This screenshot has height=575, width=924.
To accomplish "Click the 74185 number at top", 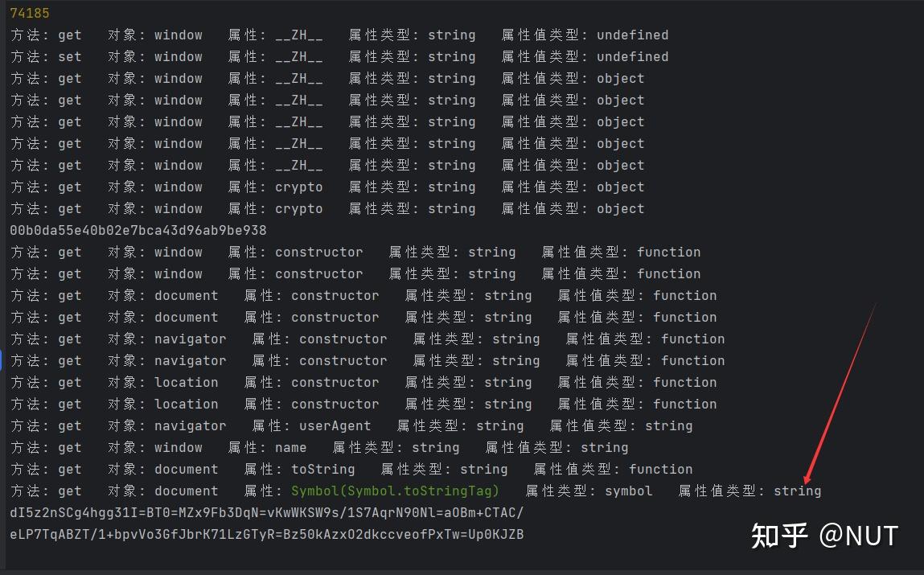I will 29,13.
